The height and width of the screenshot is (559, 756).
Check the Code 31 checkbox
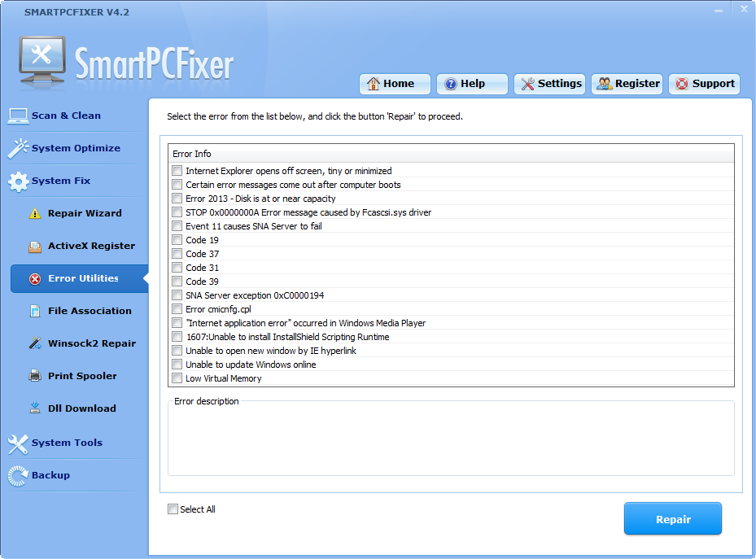[177, 268]
